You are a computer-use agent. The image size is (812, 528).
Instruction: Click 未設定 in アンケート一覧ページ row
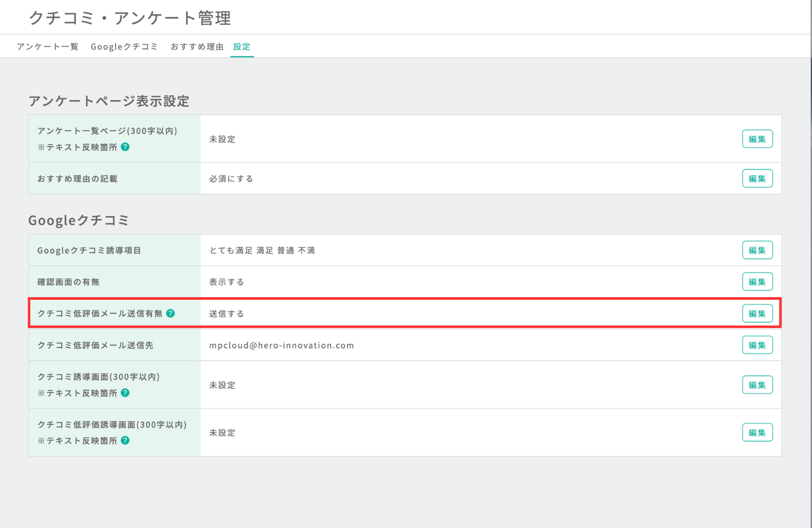[222, 139]
